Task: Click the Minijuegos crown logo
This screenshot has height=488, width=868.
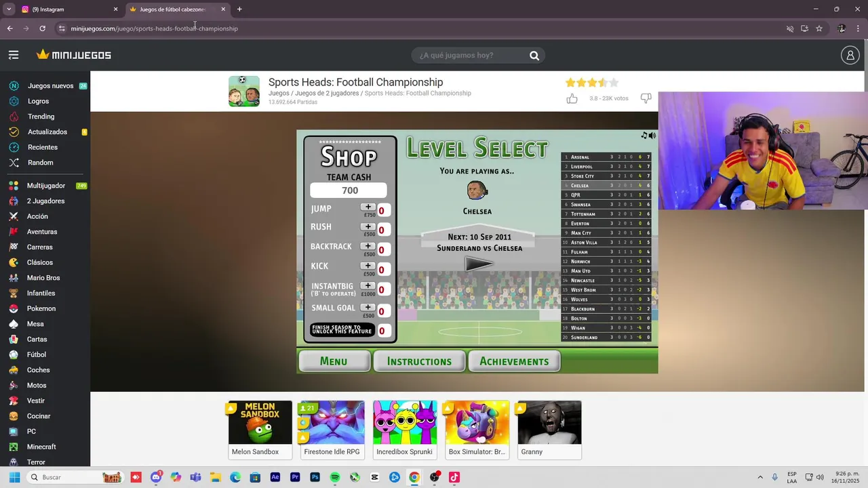Action: [x=73, y=55]
